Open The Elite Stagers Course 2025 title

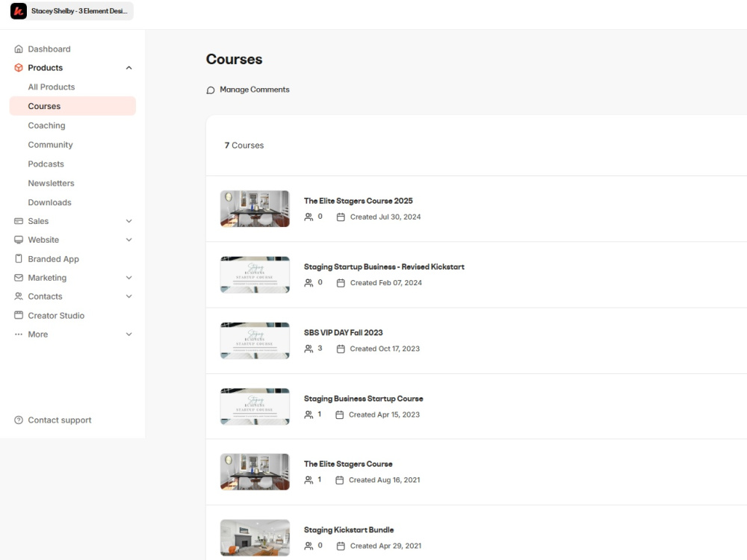tap(359, 201)
